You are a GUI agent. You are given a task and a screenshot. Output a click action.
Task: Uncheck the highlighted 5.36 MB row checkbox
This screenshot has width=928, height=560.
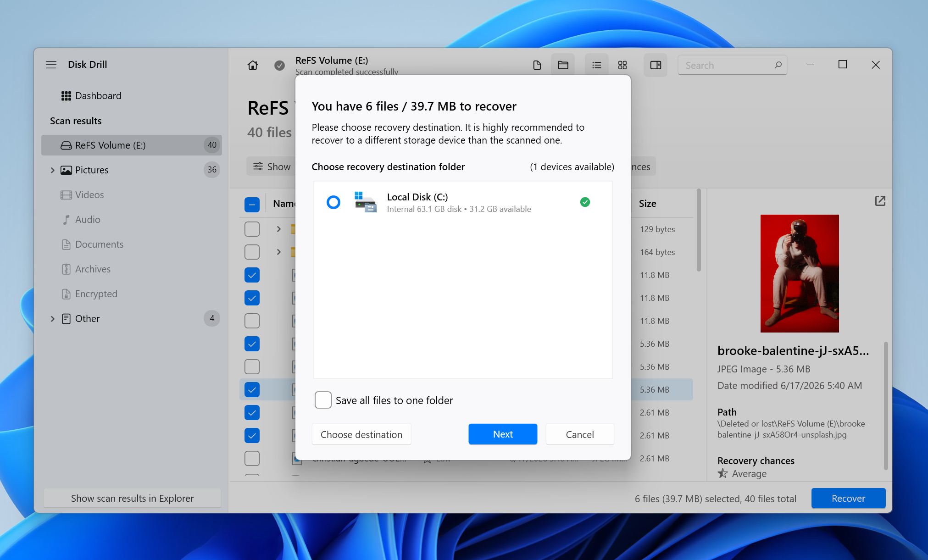252,389
